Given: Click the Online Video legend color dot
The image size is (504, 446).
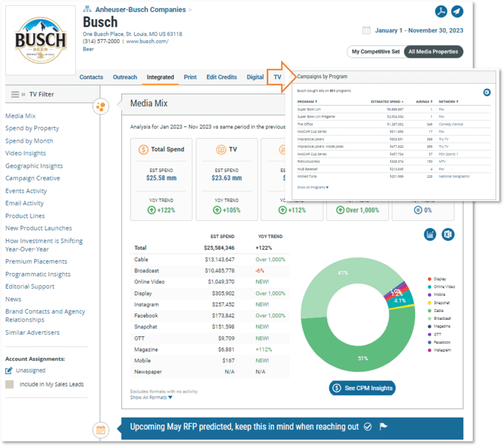Looking at the screenshot, I should point(429,287).
